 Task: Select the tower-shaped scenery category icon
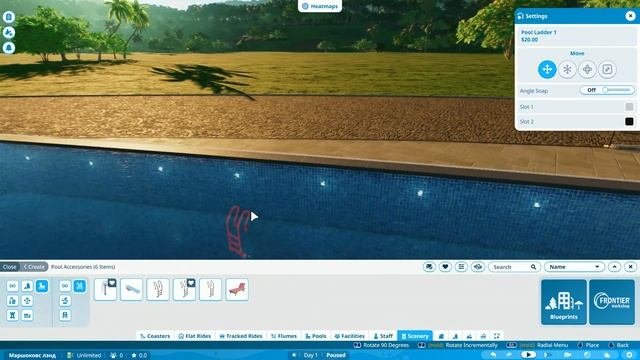click(x=12, y=316)
